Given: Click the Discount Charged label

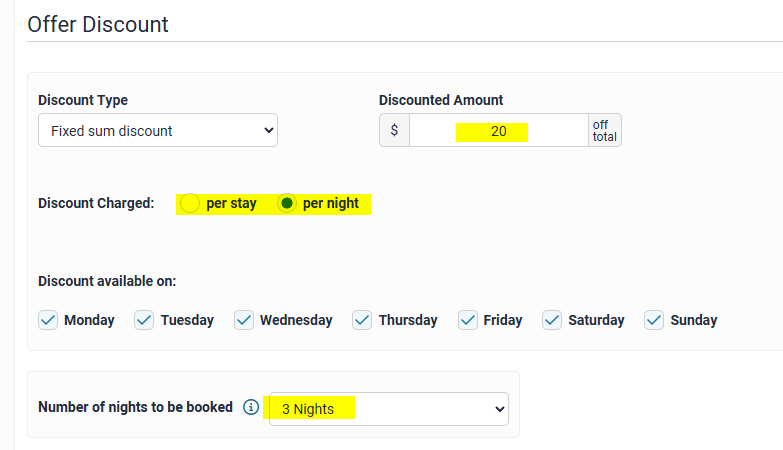Looking at the screenshot, I should point(96,204).
